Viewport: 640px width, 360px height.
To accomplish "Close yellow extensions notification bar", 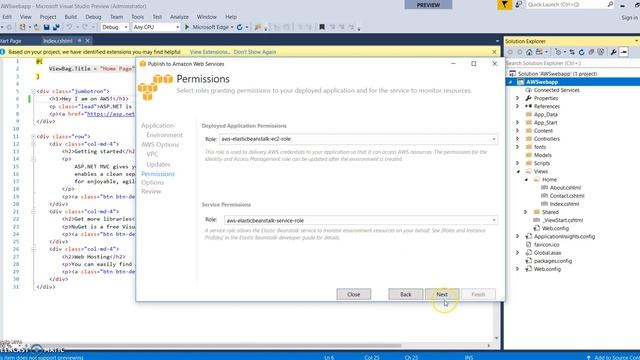I will (494, 52).
